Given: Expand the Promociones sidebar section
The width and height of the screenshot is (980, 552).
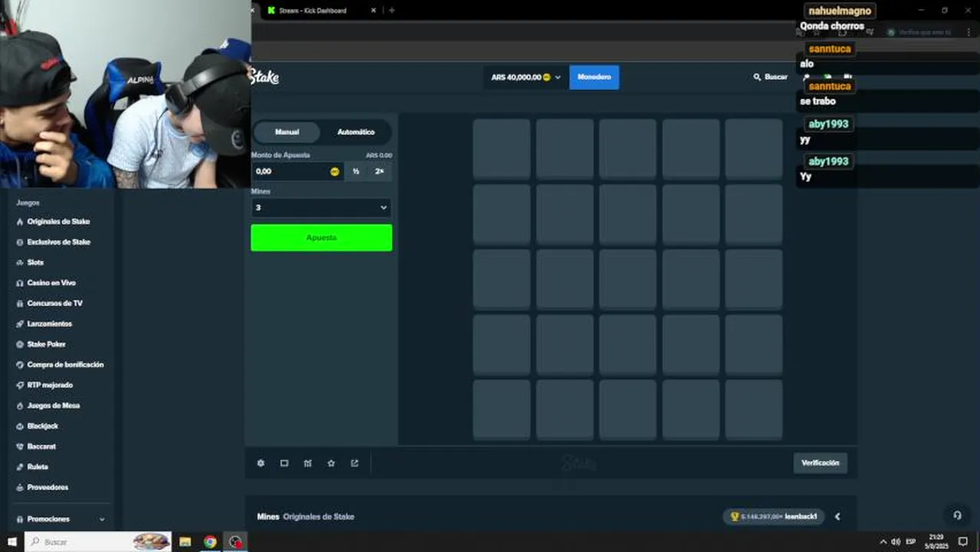Looking at the screenshot, I should [61, 519].
